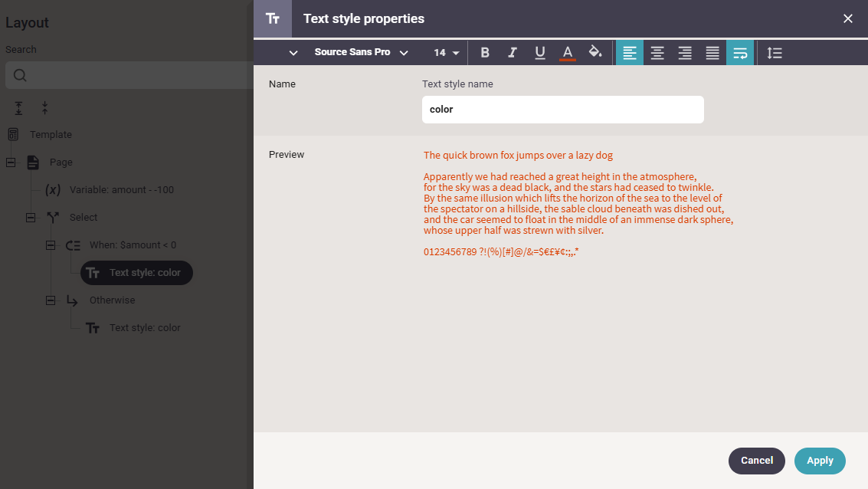Viewport: 868px width, 489px height.
Task: Align text right
Action: click(685, 53)
